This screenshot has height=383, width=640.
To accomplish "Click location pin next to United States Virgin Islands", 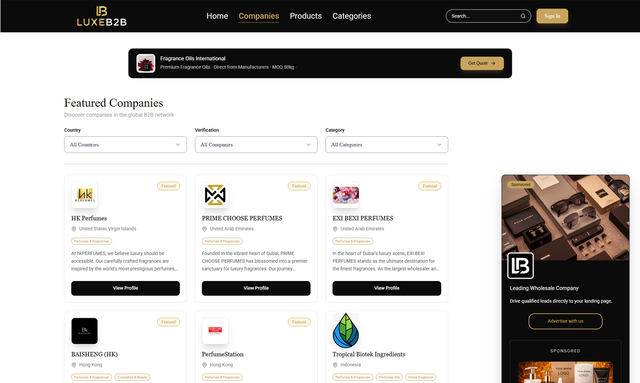I will pos(74,229).
